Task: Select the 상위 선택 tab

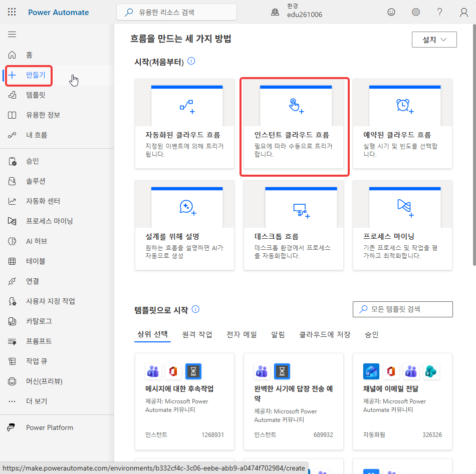Action: point(152,334)
